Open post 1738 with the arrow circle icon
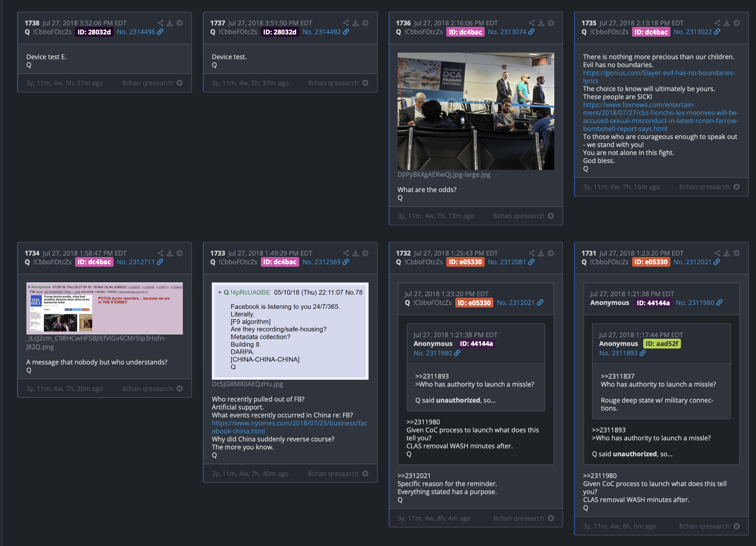The height and width of the screenshot is (546, 756). click(180, 23)
